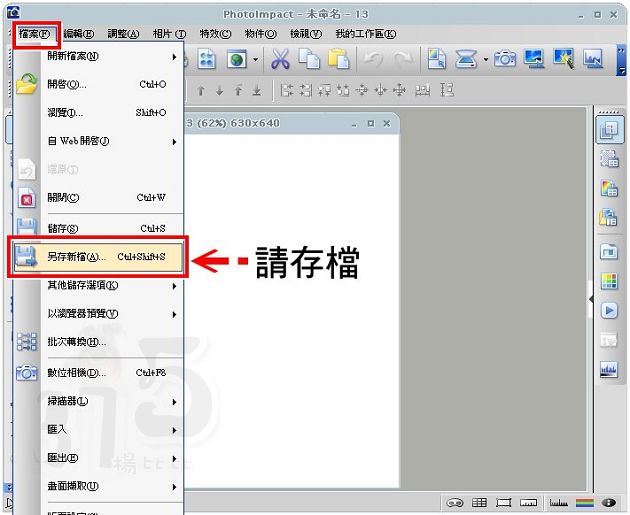Open the 檔案(F) menu
This screenshot has height=515, width=630.
click(x=35, y=34)
